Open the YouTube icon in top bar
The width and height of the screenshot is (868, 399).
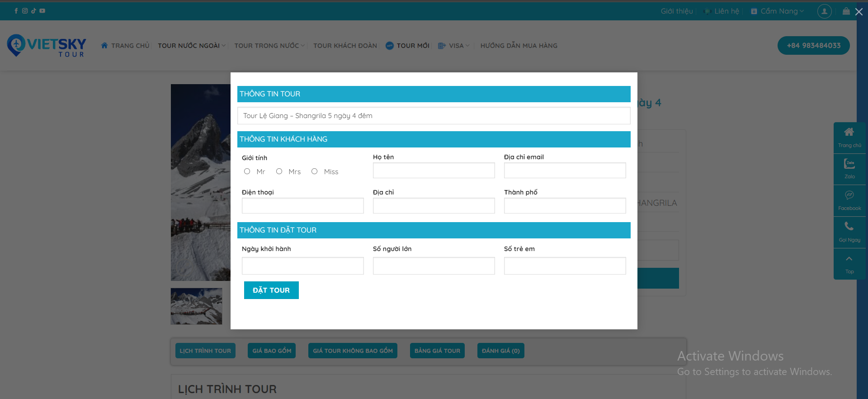[42, 11]
